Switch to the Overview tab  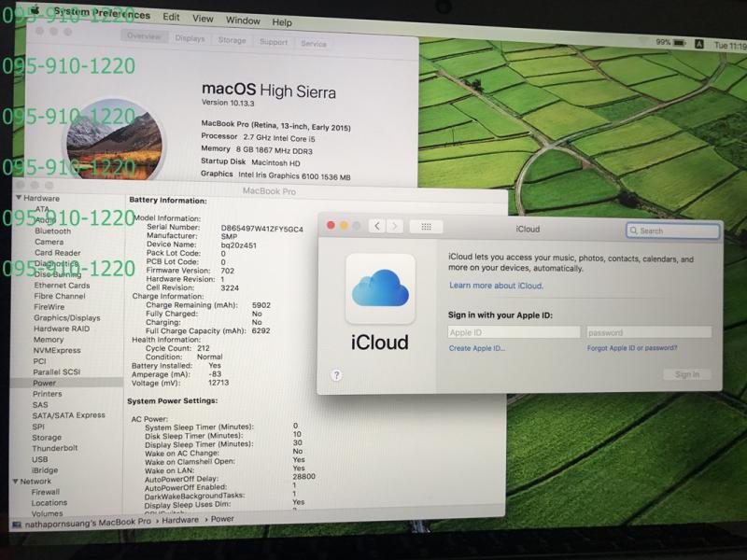[x=144, y=36]
